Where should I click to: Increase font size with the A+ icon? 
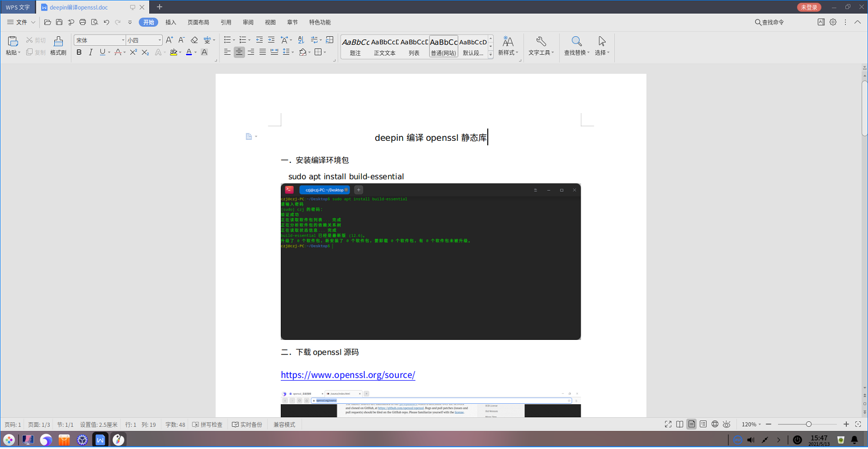point(169,40)
